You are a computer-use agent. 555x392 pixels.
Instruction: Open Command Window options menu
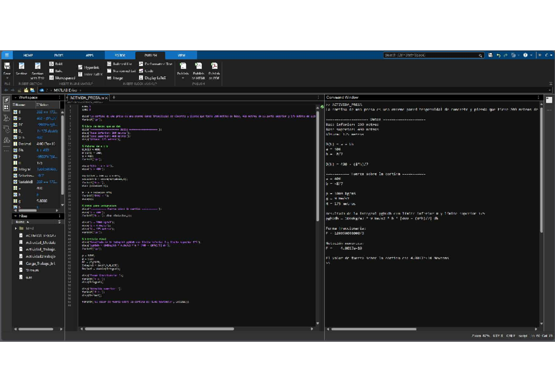click(x=538, y=98)
